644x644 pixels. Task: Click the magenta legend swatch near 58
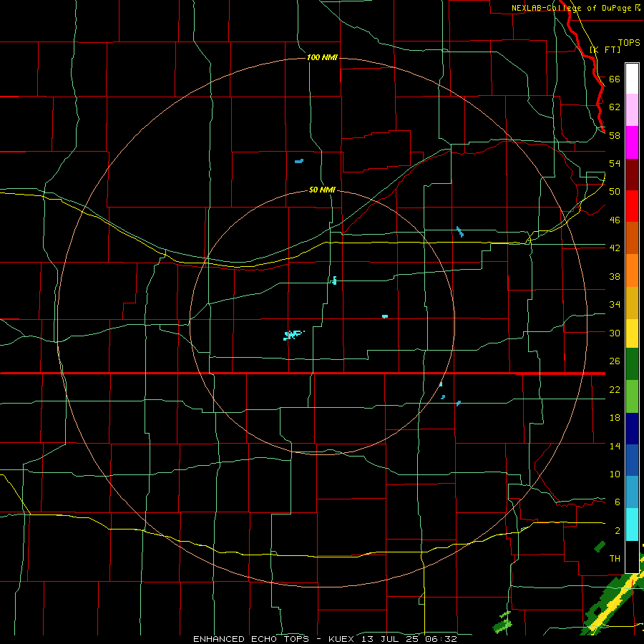click(632, 142)
